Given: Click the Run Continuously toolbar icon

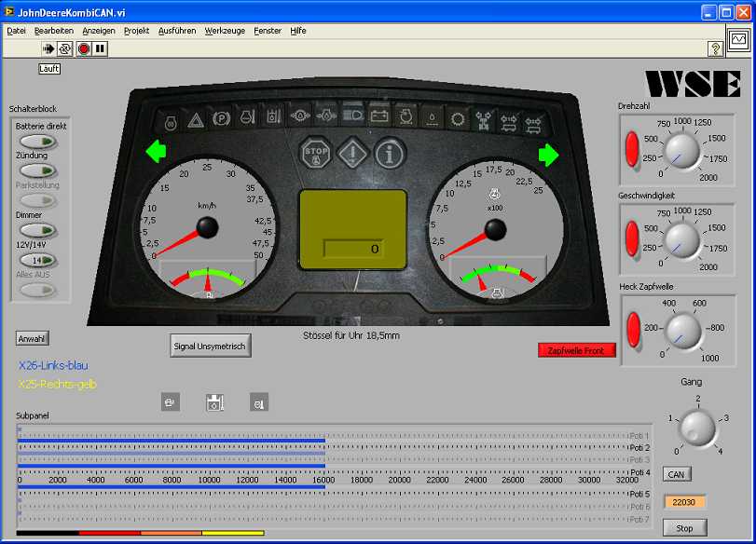Looking at the screenshot, I should [64, 48].
